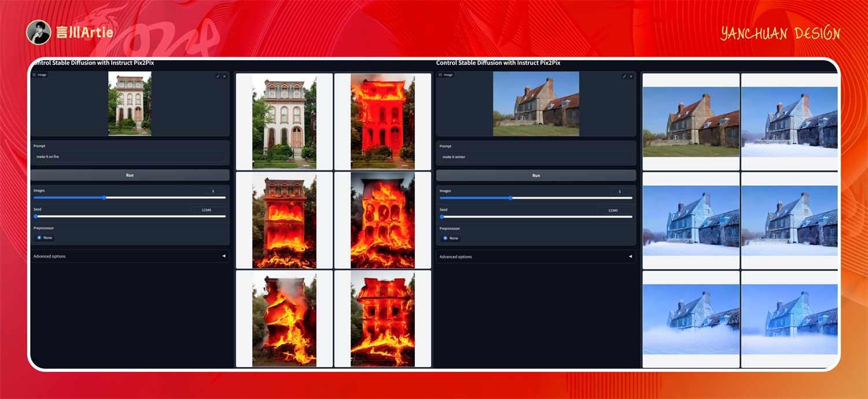Expand Advanced options in the left panel
The image size is (868, 399).
point(130,256)
